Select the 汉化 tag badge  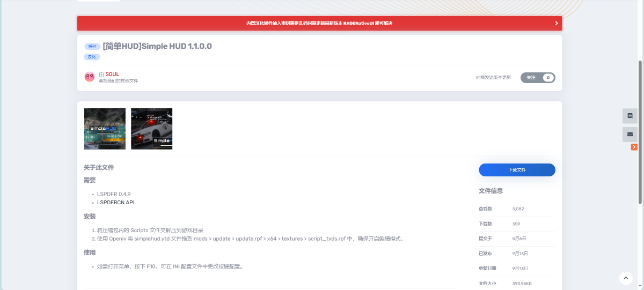(x=92, y=57)
